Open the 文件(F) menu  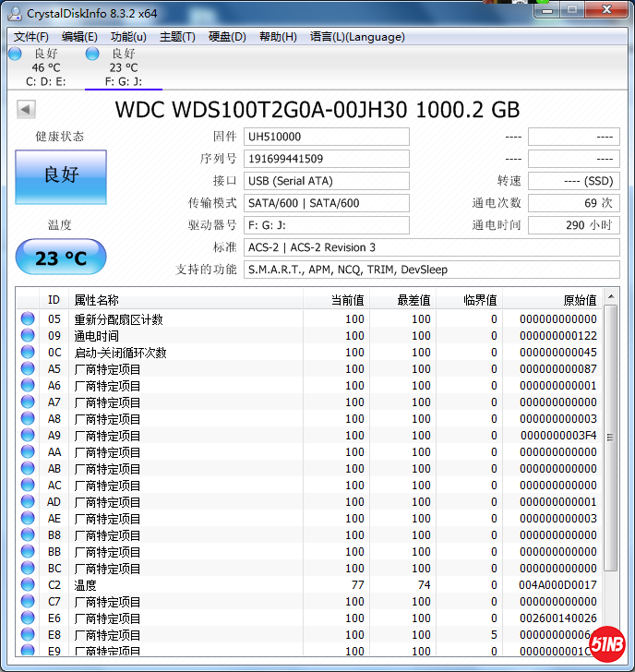tap(31, 37)
